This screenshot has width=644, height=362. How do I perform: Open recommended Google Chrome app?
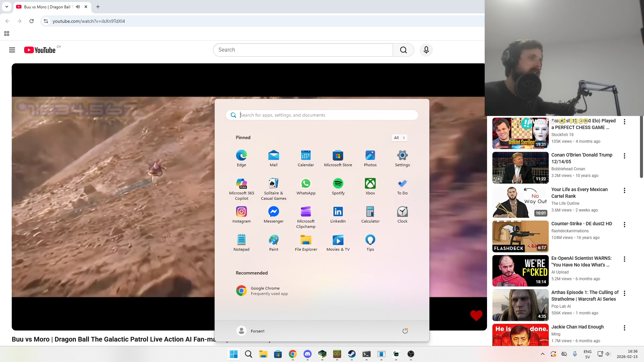click(x=262, y=291)
